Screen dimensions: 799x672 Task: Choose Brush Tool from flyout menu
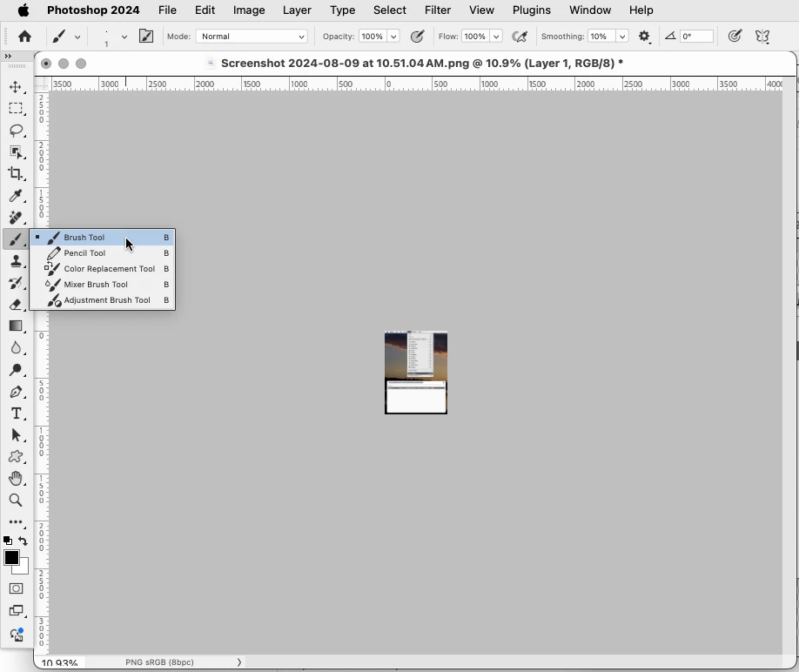103,238
